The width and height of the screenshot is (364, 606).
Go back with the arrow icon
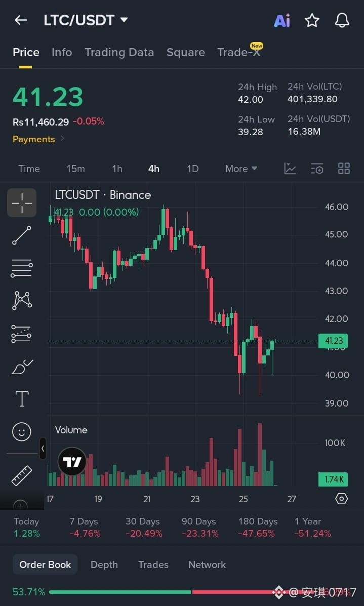(21, 20)
